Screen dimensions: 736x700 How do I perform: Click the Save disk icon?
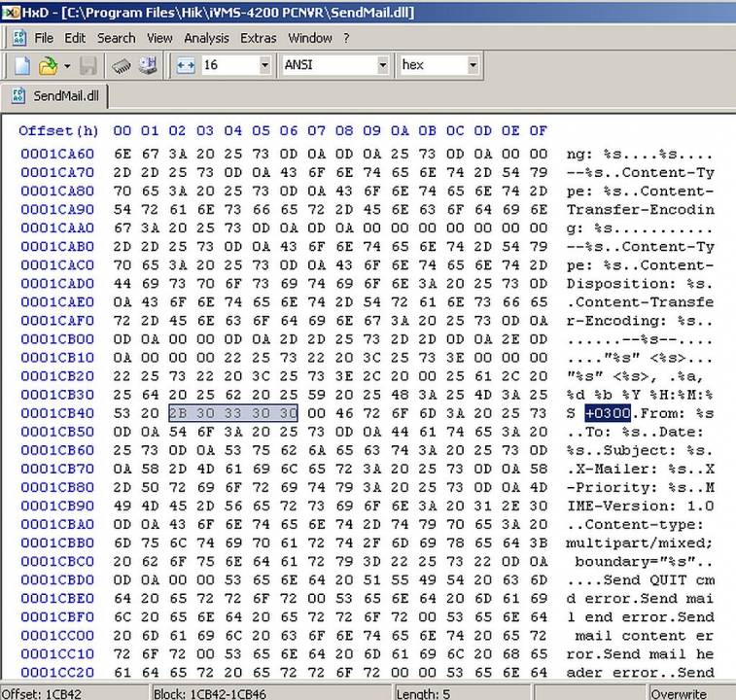click(88, 65)
